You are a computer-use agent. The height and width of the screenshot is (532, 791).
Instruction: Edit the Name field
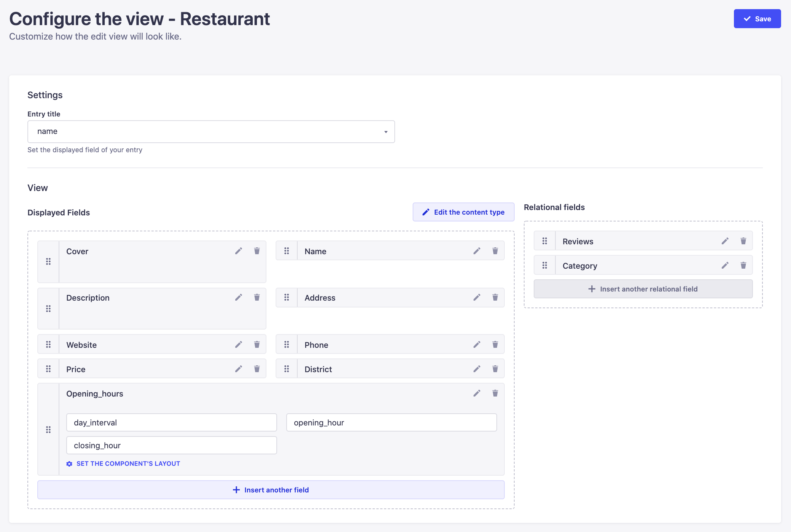tap(477, 251)
